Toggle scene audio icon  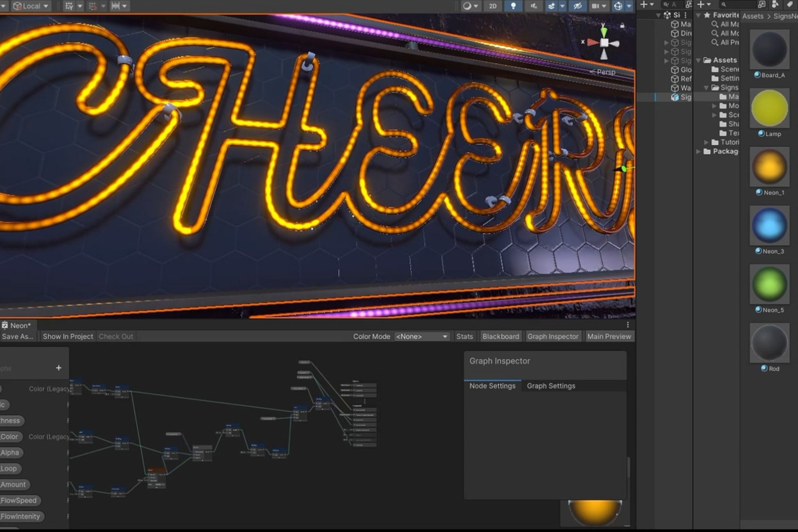pos(534,6)
